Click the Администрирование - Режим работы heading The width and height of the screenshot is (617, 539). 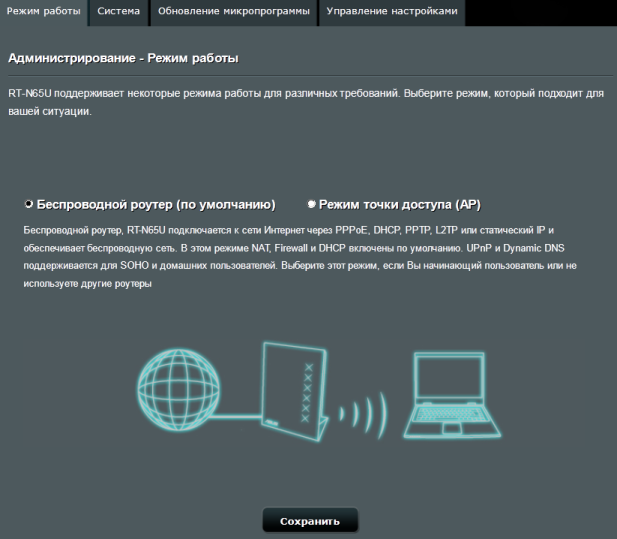pyautogui.click(x=123, y=58)
